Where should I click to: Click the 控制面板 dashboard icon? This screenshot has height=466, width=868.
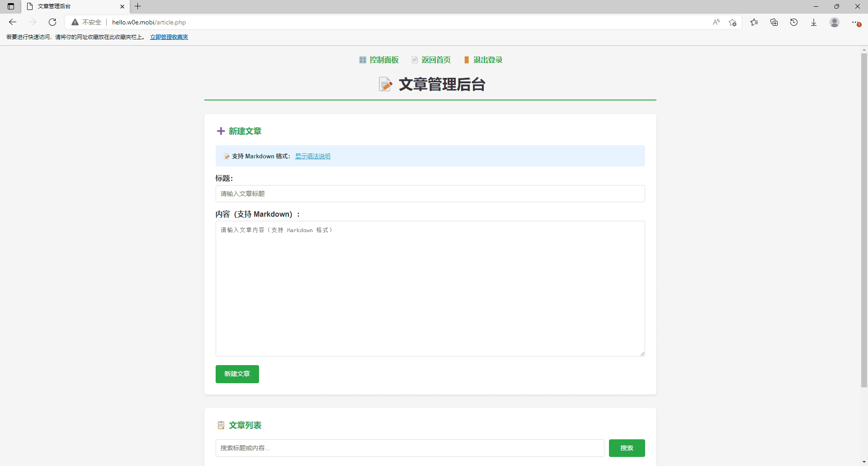(x=363, y=59)
